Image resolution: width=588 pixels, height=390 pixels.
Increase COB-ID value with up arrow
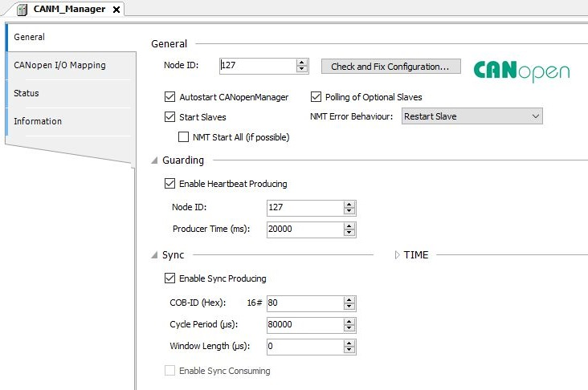pos(349,299)
